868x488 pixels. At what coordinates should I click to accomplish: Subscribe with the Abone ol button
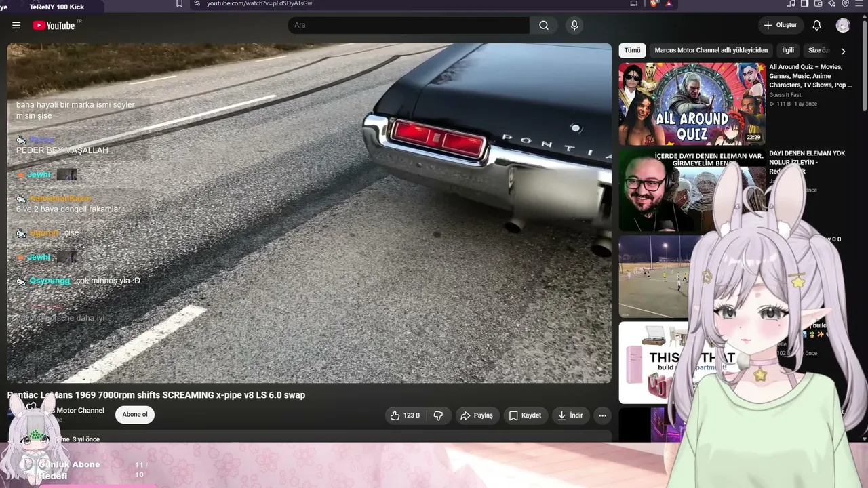point(135,415)
